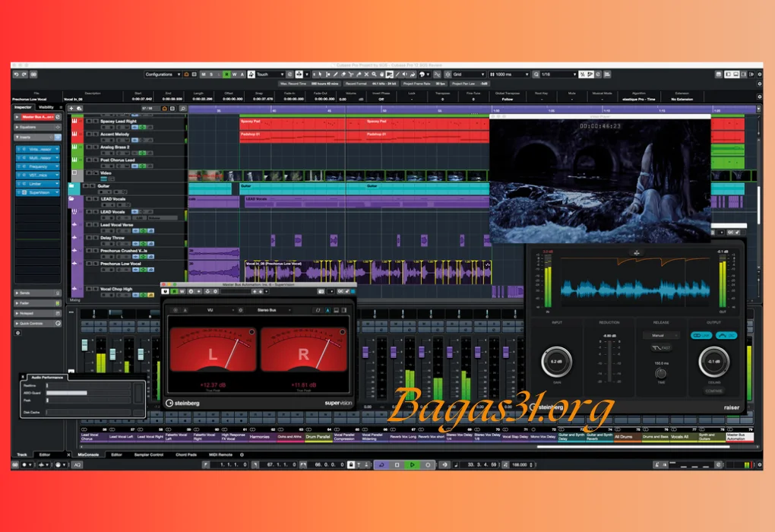Toggle the global Write W button
Viewport: 775px width, 532px height.
tap(234, 74)
